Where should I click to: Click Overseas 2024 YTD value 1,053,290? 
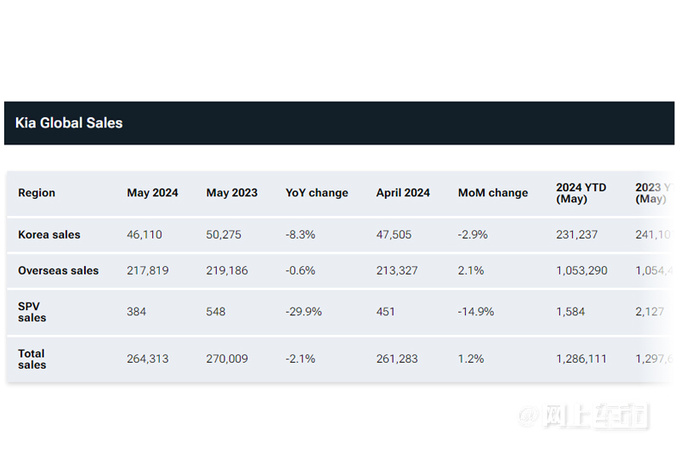(x=582, y=271)
